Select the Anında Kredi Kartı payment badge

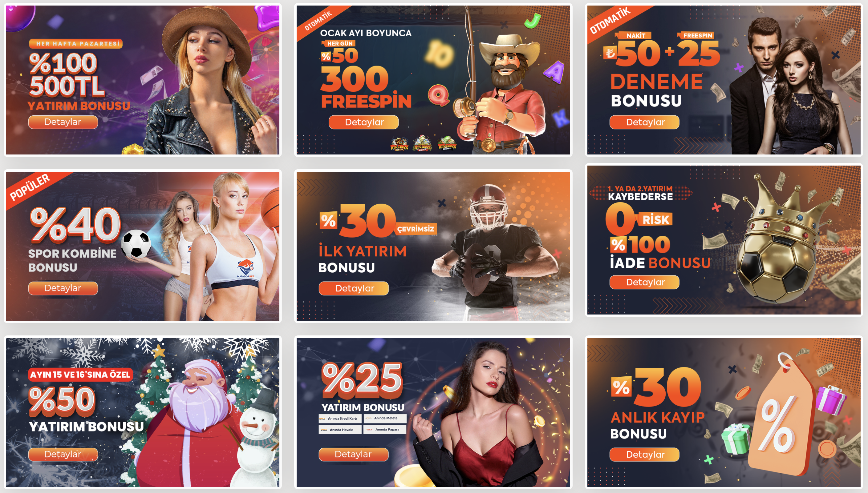coord(340,419)
